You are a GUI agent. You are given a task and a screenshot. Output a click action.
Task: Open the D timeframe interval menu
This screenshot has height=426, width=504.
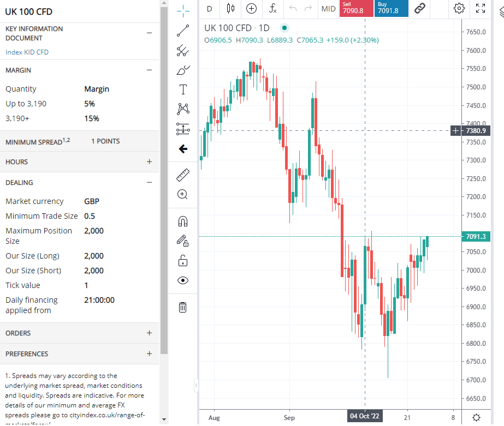click(209, 8)
